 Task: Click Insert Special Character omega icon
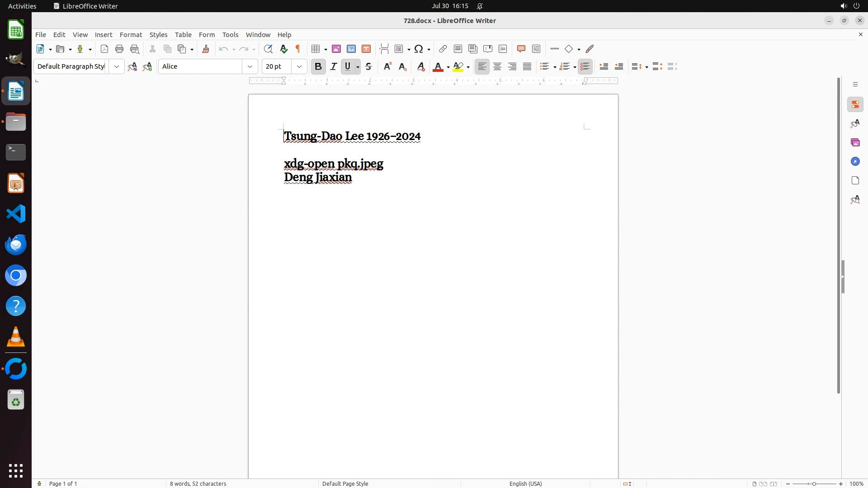[x=419, y=49]
